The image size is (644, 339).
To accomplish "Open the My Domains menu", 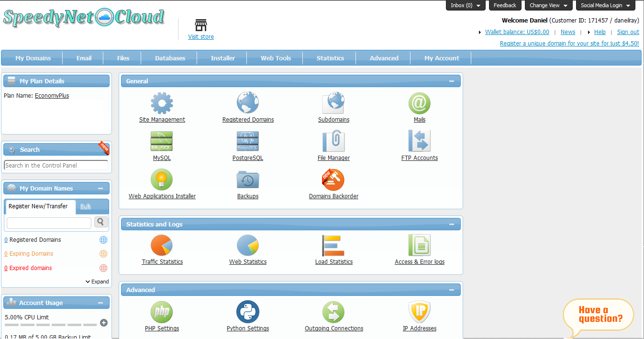I will point(33,58).
